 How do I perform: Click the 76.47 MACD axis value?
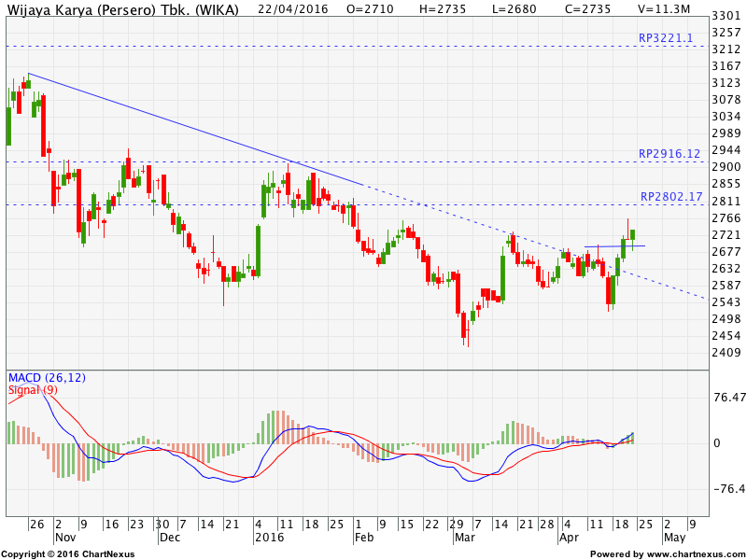click(730, 397)
